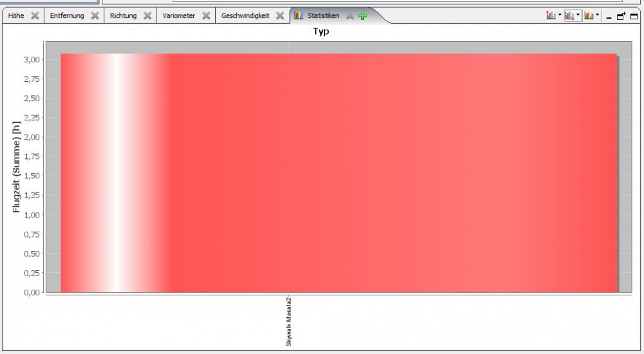Screen dimensions: 644x354
Task: Click the 2,25 axis value
Action: [32, 117]
